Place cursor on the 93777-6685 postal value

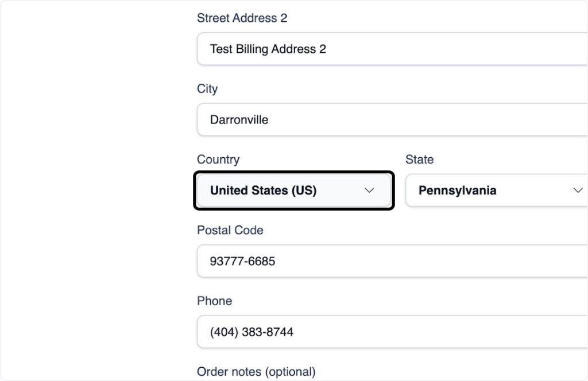pyautogui.click(x=242, y=261)
